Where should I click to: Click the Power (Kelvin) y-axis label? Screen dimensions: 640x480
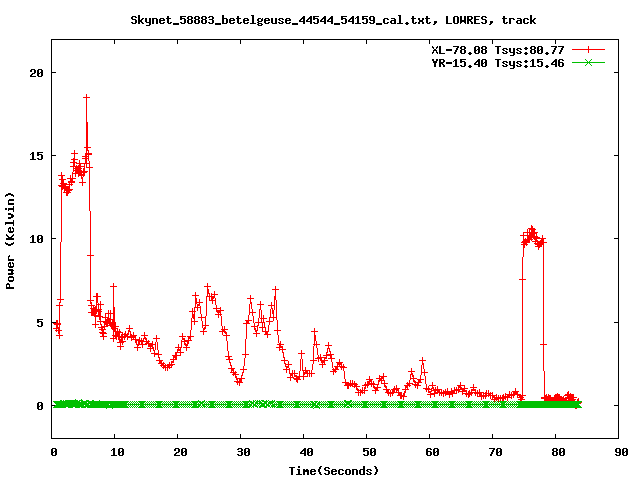(x=10, y=241)
